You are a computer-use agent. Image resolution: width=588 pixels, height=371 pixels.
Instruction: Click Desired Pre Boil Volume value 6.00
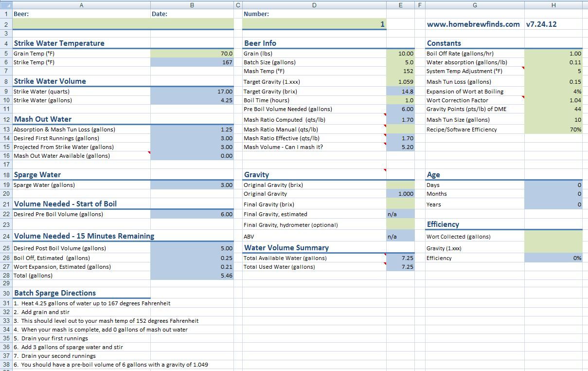(x=192, y=214)
